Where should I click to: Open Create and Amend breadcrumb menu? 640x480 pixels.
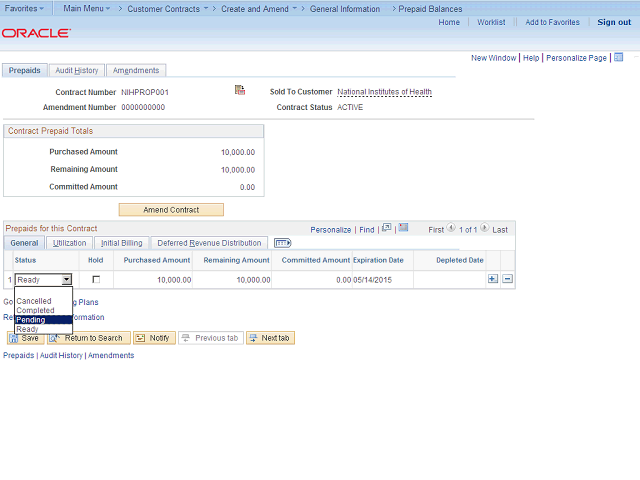259,9
